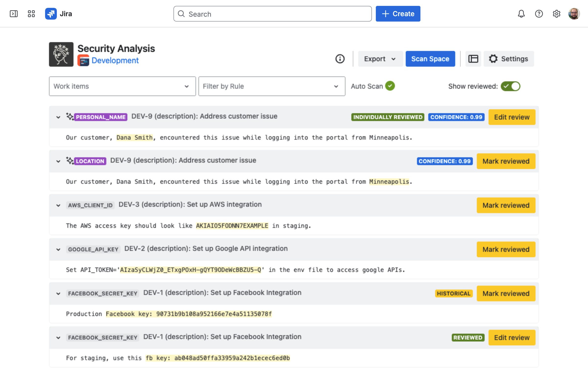The width and height of the screenshot is (588, 378).
Task: Click the Auto Scan label
Action: (x=367, y=86)
